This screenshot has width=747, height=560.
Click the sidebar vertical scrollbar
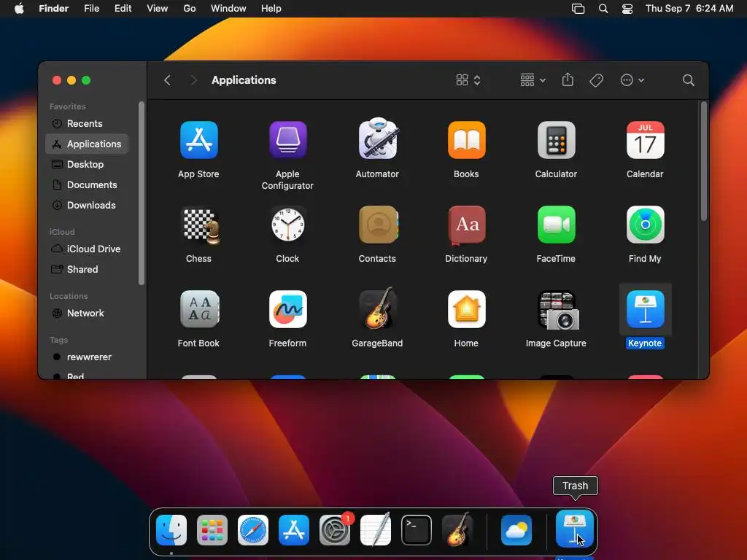coord(141,193)
